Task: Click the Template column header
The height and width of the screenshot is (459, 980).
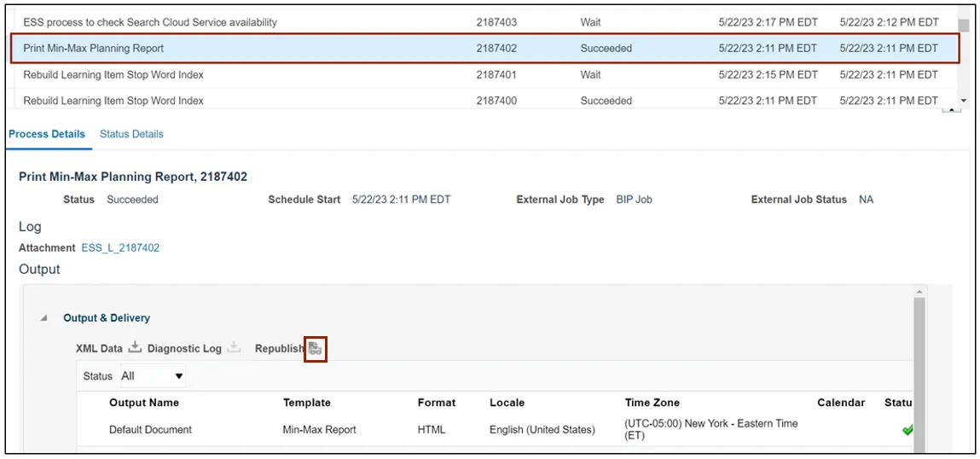Action: tap(306, 403)
